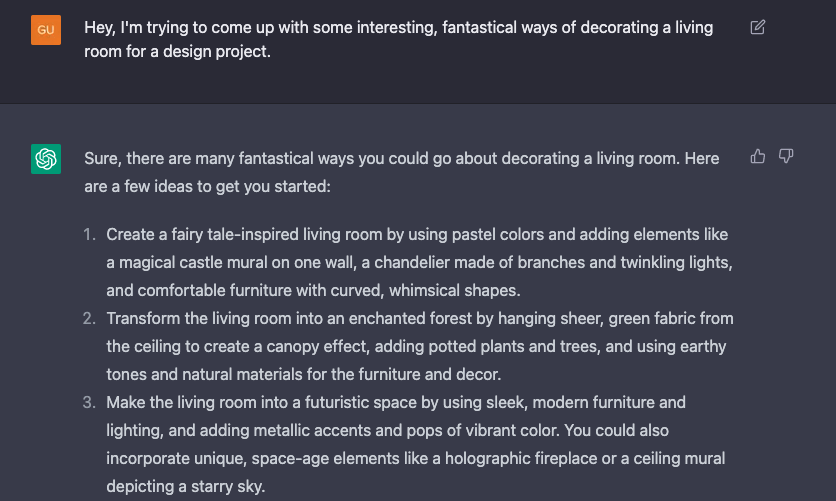Click the number 2 list marker
The height and width of the screenshot is (501, 836).
click(x=90, y=319)
